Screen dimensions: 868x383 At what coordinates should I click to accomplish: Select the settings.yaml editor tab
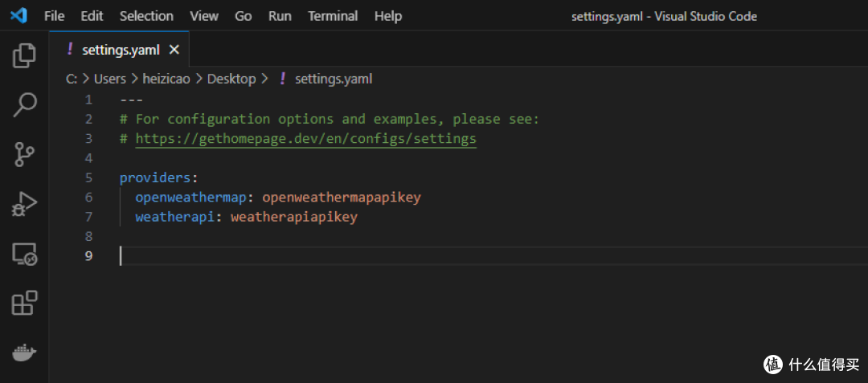pyautogui.click(x=119, y=50)
